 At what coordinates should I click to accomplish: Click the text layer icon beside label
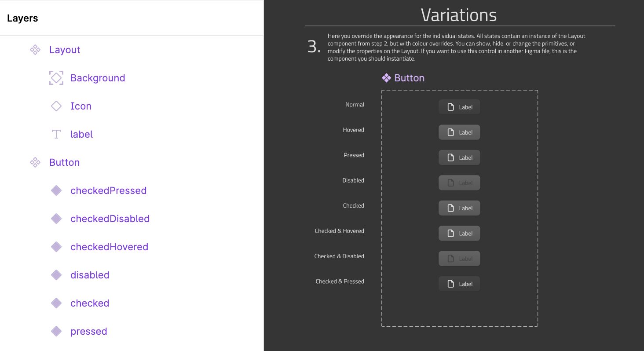click(x=56, y=134)
